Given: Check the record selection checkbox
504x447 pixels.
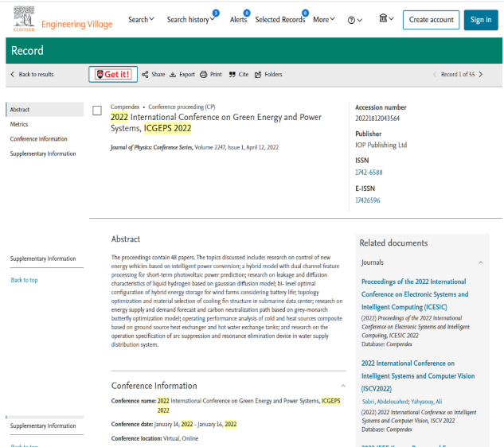Looking at the screenshot, I should 97,111.
